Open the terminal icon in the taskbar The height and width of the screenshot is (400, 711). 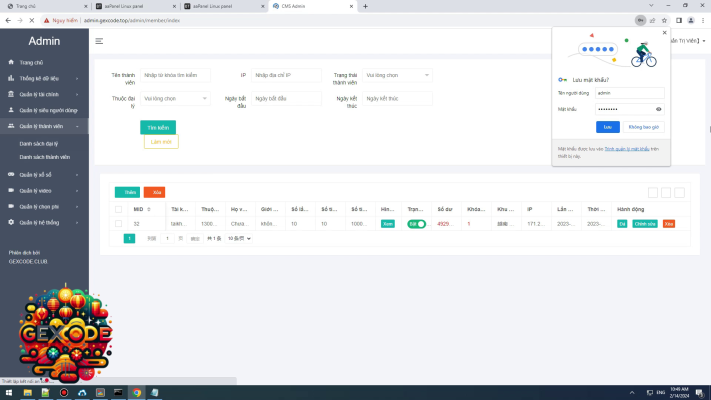point(118,393)
